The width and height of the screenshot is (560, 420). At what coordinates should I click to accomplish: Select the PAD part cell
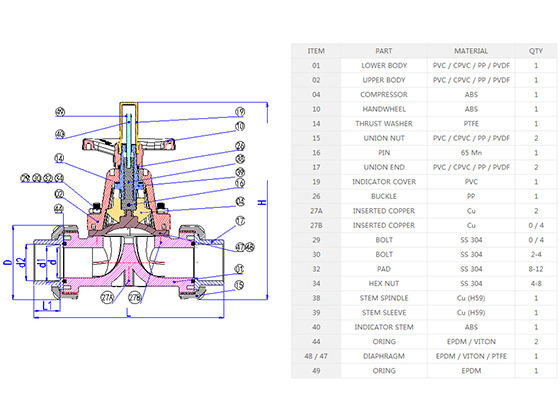click(x=384, y=269)
